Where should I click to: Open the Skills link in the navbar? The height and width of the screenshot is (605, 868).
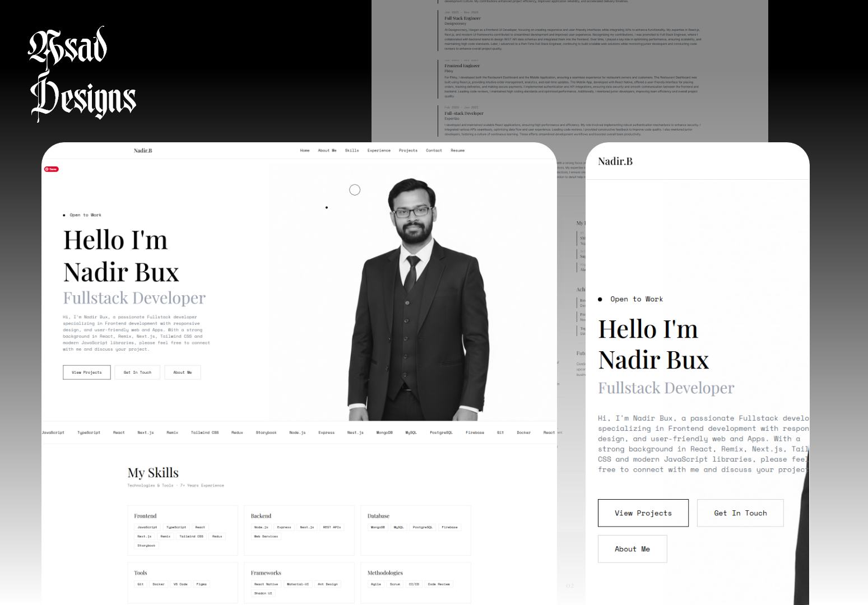pos(352,150)
